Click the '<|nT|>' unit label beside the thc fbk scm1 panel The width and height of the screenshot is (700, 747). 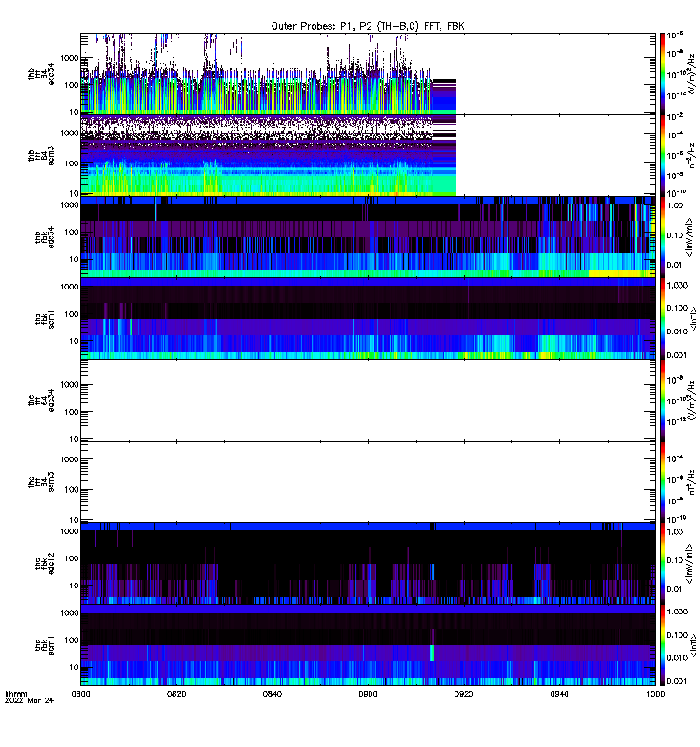693,645
